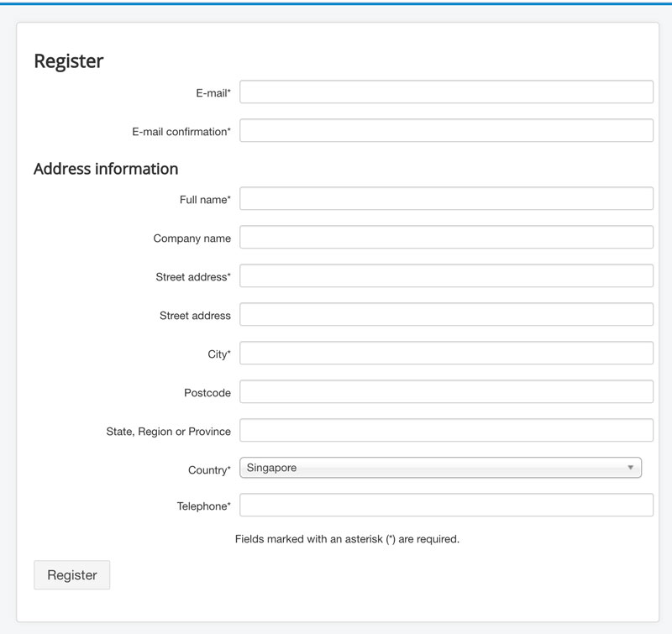Select the Company name text box
The width and height of the screenshot is (672, 634).
click(x=446, y=238)
